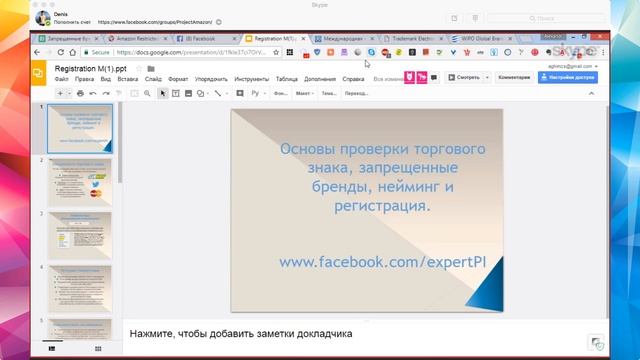Select slide 2 thumbnail with logos
Viewport: 640px width, 360px height.
coord(80,182)
